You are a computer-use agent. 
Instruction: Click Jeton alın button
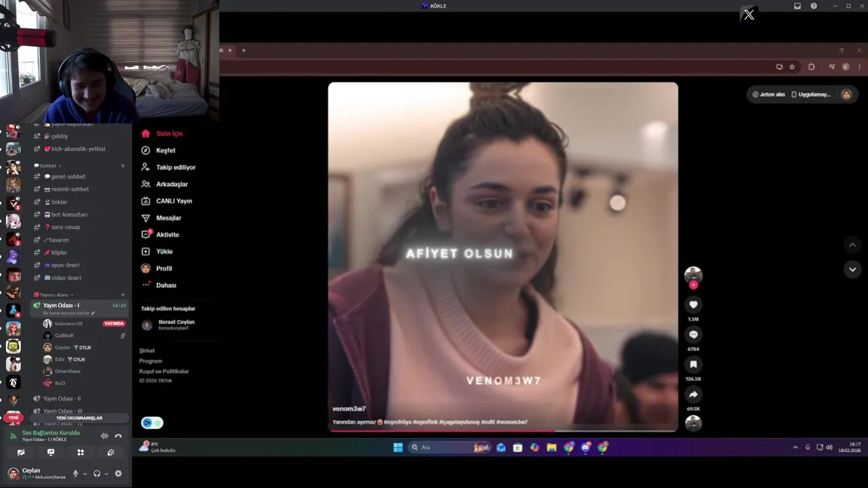tap(768, 94)
